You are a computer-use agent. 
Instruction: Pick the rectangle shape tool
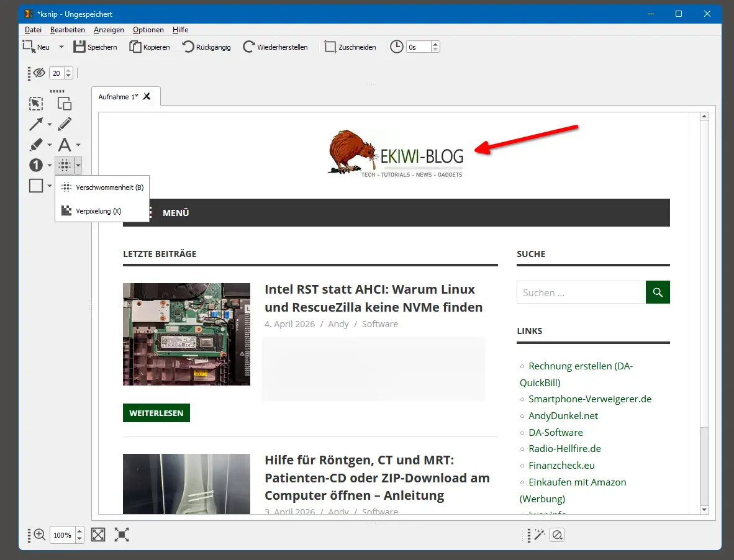[37, 186]
